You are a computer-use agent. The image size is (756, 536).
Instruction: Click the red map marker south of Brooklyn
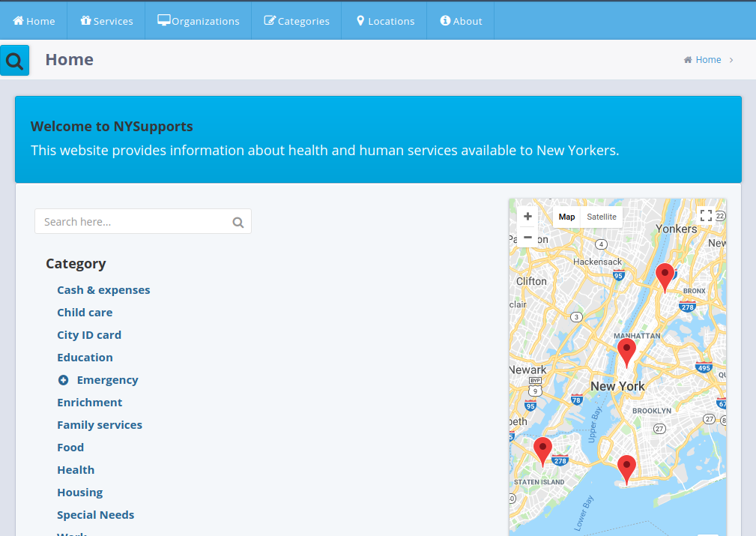[x=626, y=470]
